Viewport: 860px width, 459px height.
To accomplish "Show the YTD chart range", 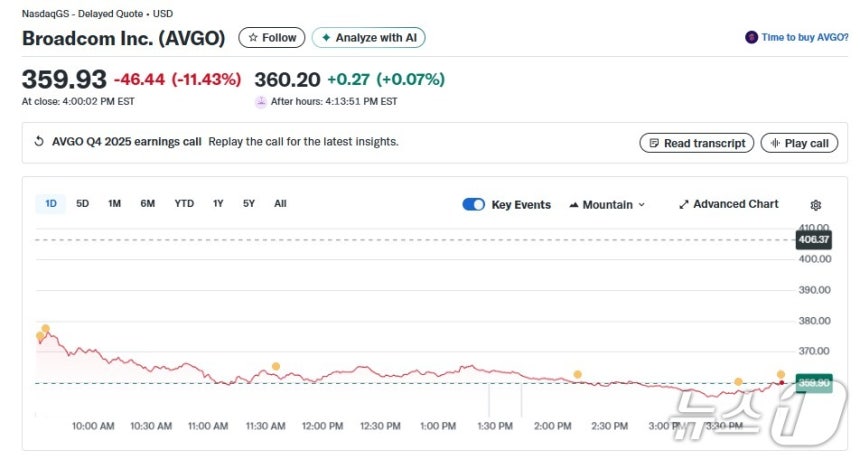I will 184,203.
